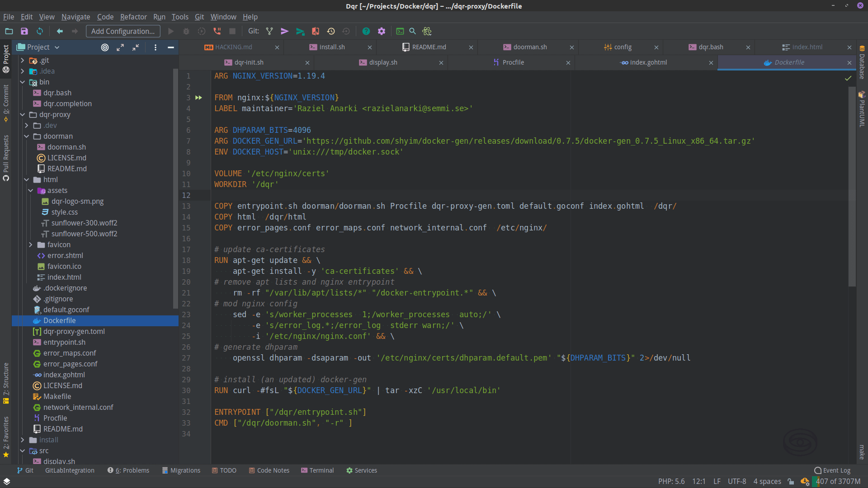
Task: Collapse the doorman folder
Action: pyautogui.click(x=27, y=136)
